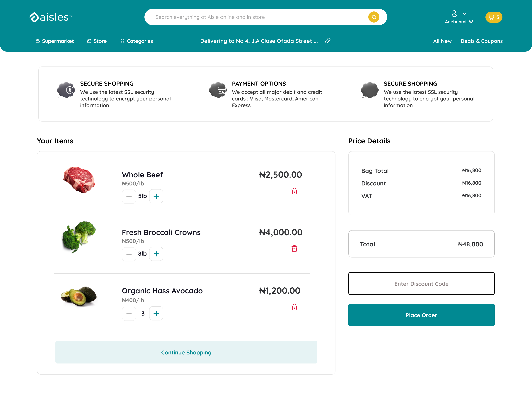Open Deals & Coupons page
The width and height of the screenshot is (532, 396).
pyautogui.click(x=481, y=41)
